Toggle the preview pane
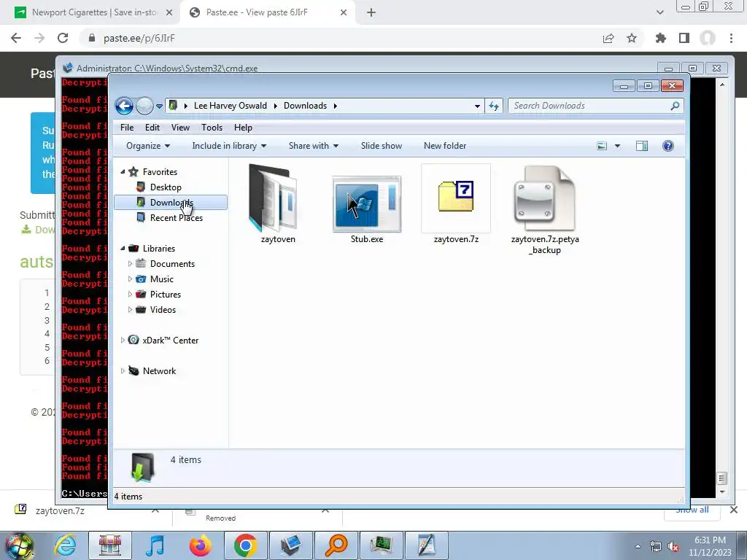Viewport: 747px width, 560px height. click(x=642, y=146)
